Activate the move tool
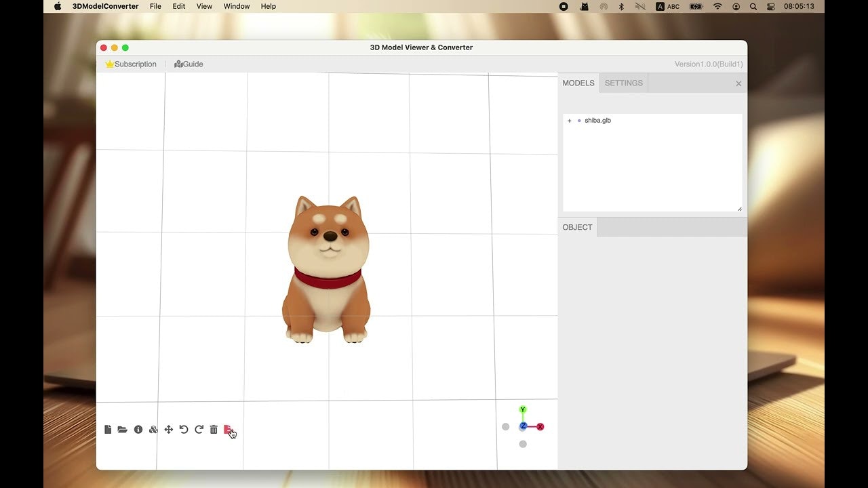Screen dimensions: 868x488 pos(168,429)
